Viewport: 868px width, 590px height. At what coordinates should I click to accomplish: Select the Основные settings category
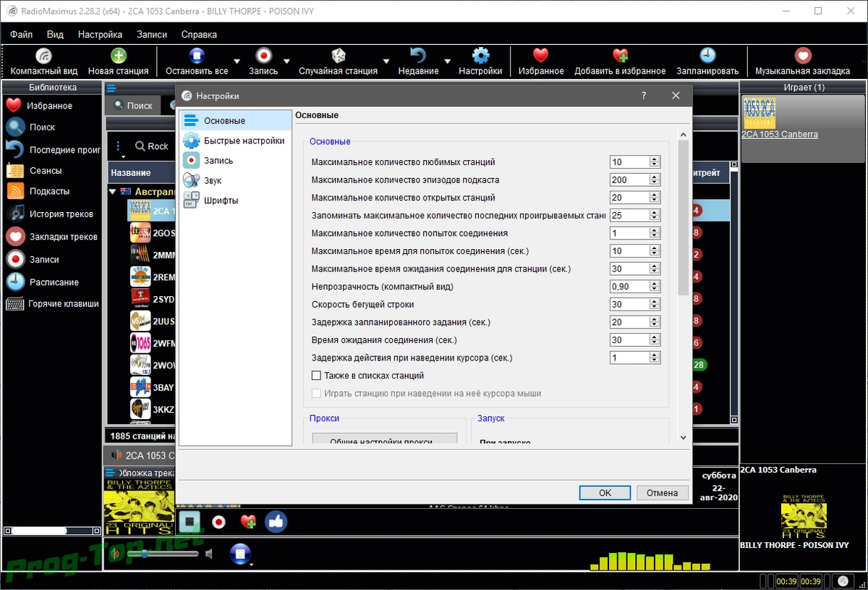pyautogui.click(x=235, y=121)
